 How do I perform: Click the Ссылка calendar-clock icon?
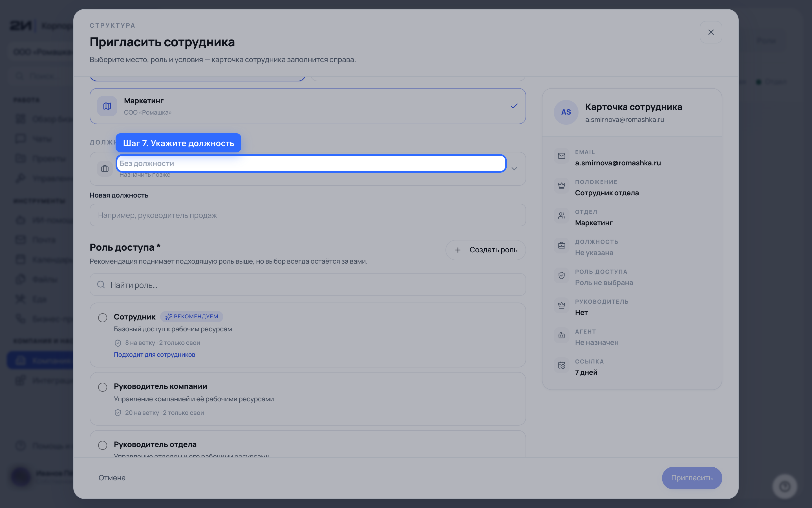[x=561, y=365]
